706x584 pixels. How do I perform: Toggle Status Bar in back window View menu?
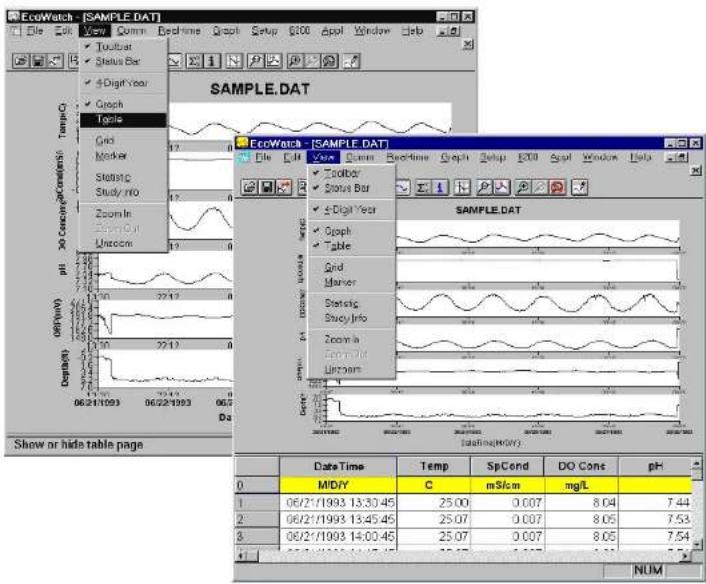(x=123, y=61)
